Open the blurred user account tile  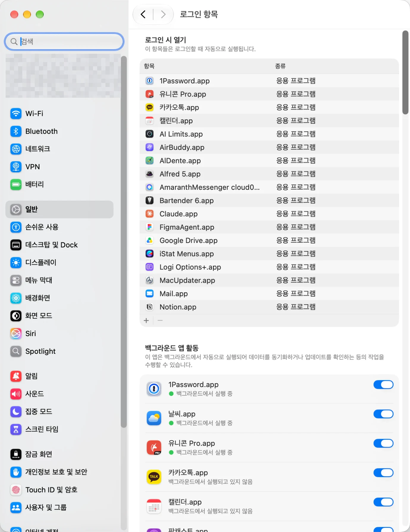[63, 76]
